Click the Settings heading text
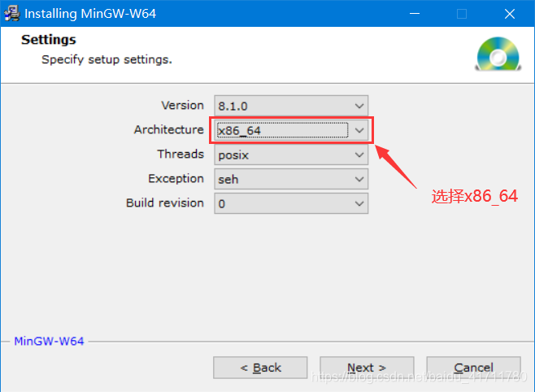535x392 pixels. 49,40
